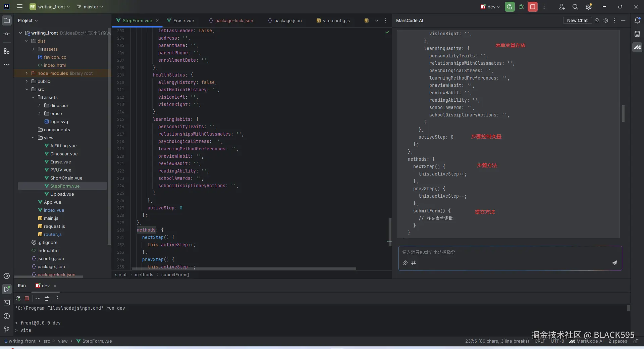Open the Structure tool window
The height and width of the screenshot is (349, 644).
click(x=7, y=51)
